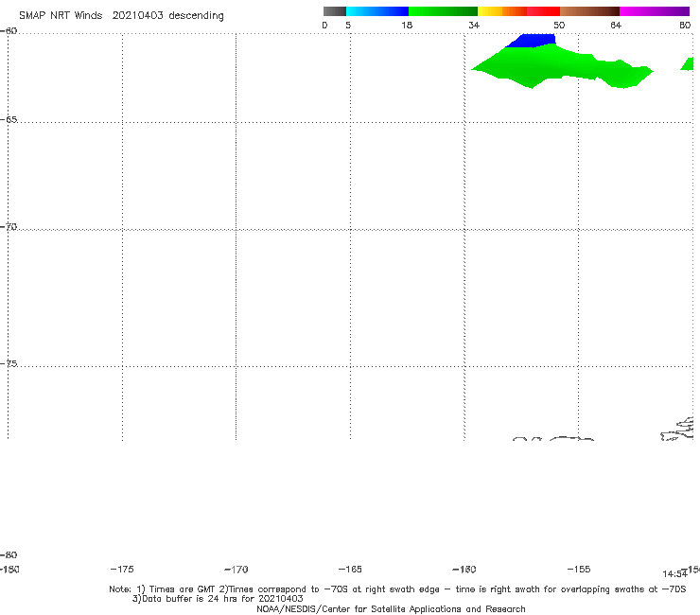Click the coastline outline at the bottom right of the map
The image size is (700, 615).
click(677, 430)
